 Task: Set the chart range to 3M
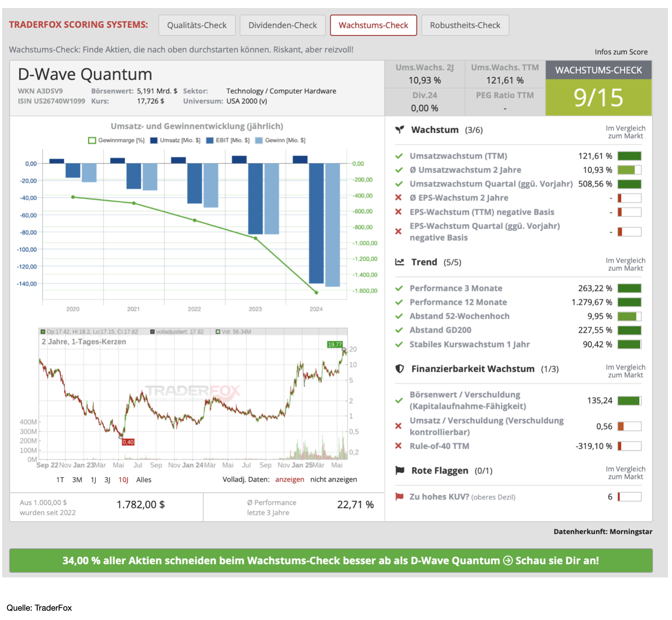[77, 480]
